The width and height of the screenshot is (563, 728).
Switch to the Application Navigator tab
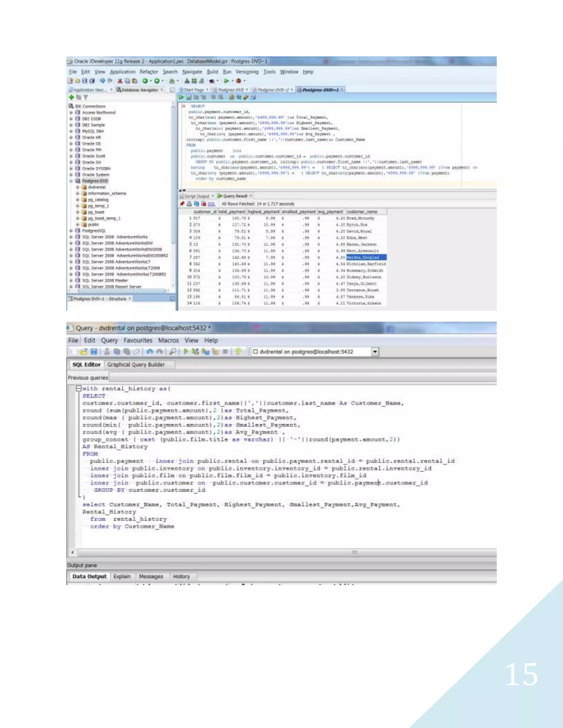tap(90, 90)
